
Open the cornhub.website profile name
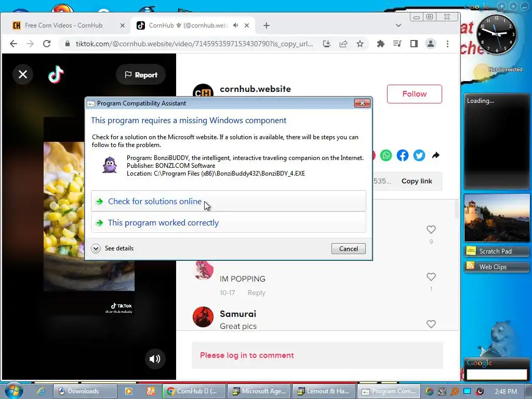[x=255, y=89]
